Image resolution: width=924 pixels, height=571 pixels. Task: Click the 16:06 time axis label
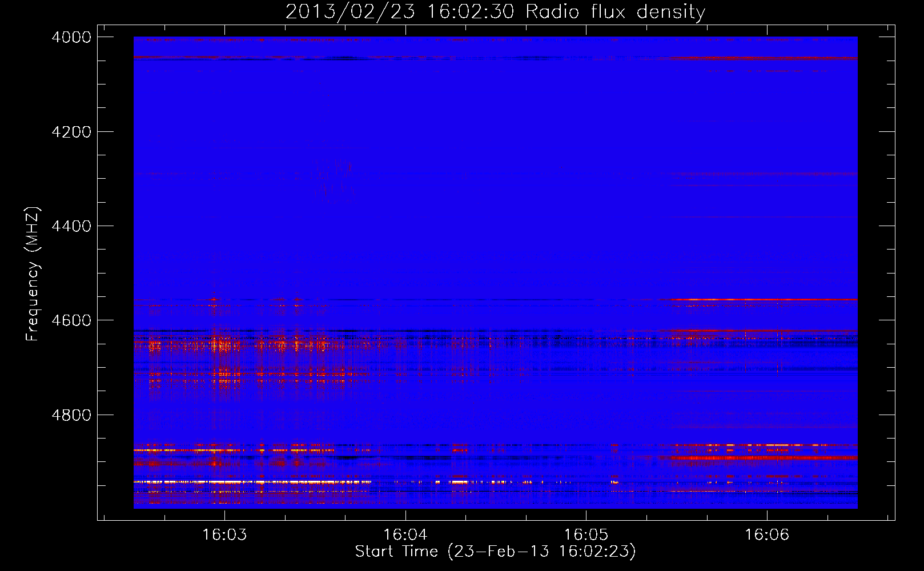click(x=766, y=534)
